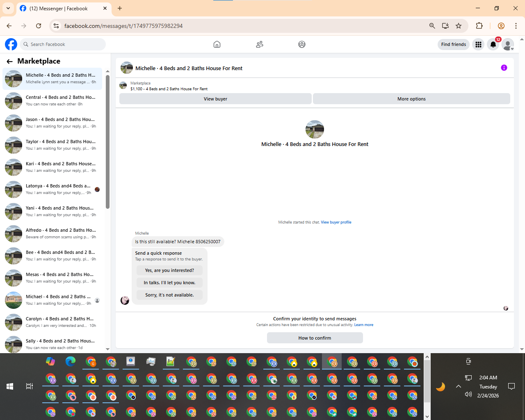Open the Michael conversation in the list

[52, 300]
